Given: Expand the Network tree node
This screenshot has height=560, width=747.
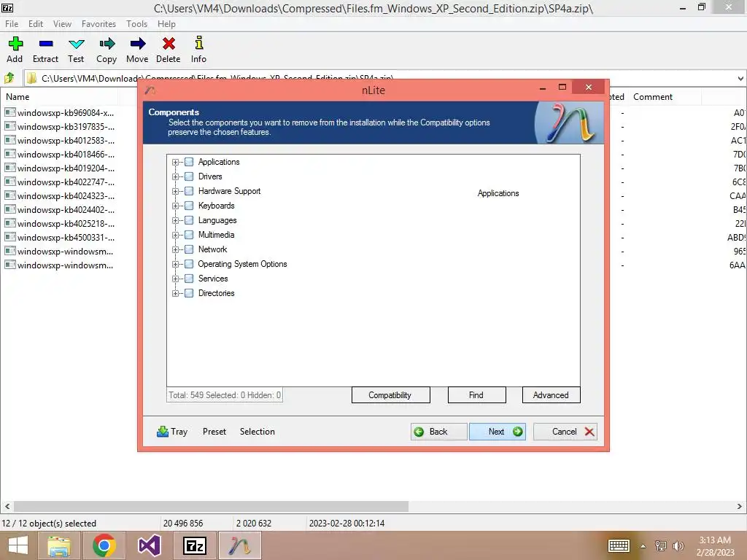Looking at the screenshot, I should point(175,249).
